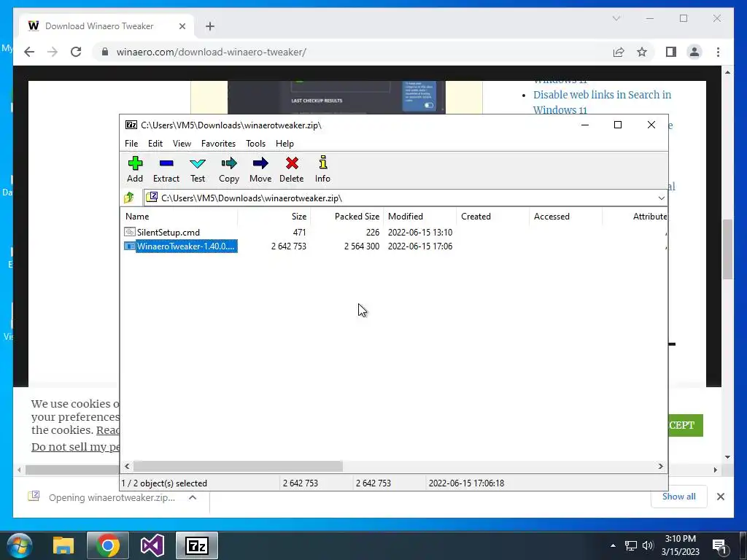
Task: Switch to Chrome on the taskbar
Action: (108, 545)
